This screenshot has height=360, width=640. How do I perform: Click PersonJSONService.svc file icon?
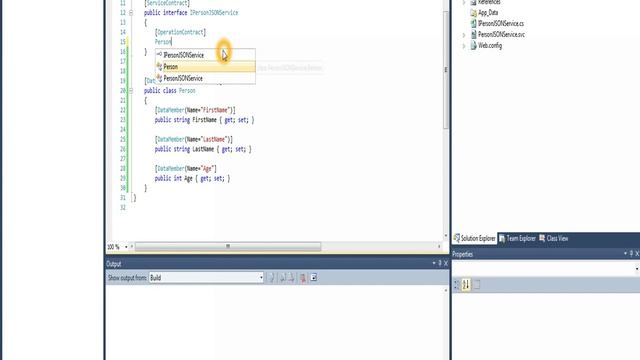(473, 35)
